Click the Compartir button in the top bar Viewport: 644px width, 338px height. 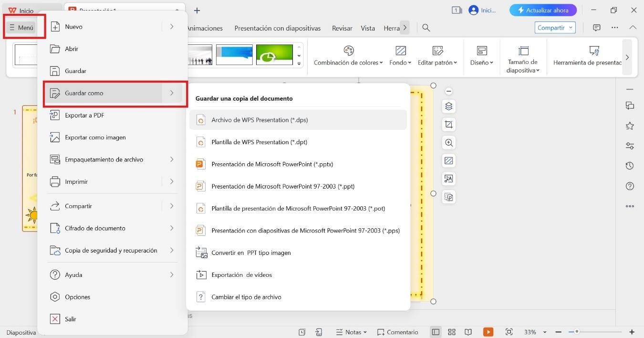click(x=551, y=27)
